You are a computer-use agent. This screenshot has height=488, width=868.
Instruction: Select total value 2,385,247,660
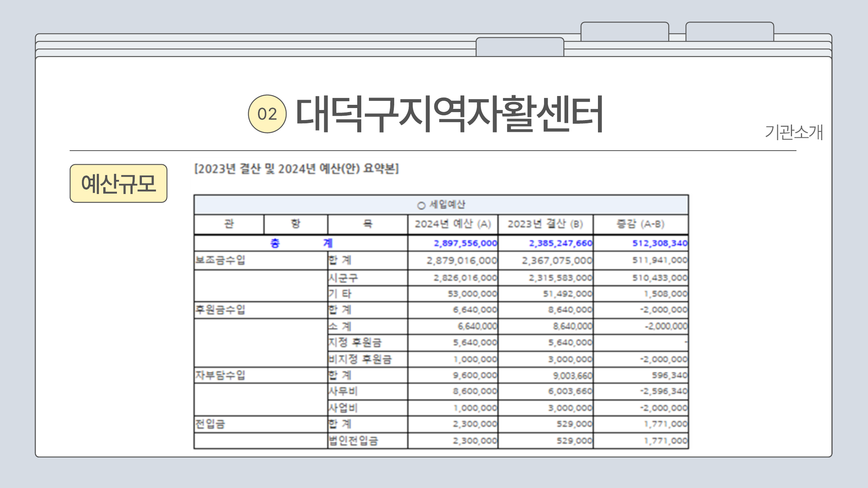point(561,243)
